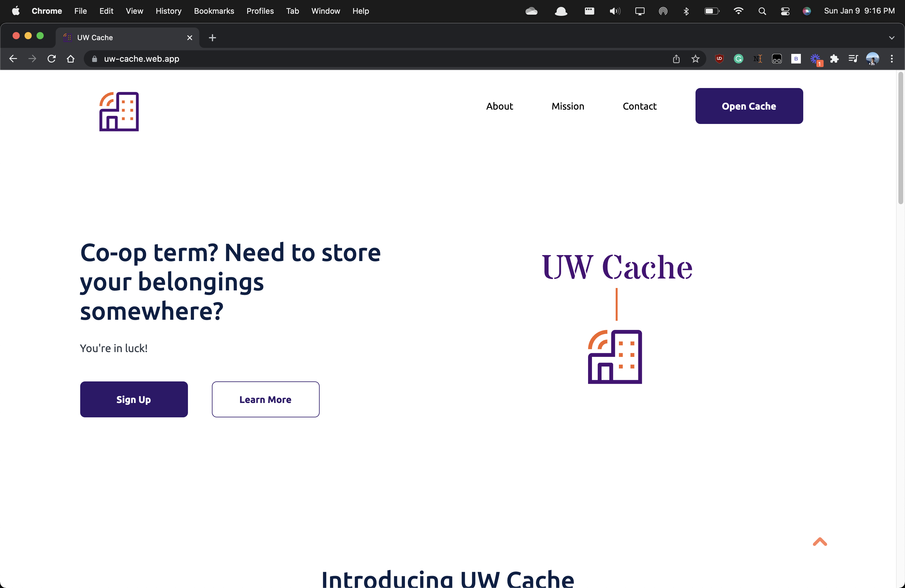Image resolution: width=905 pixels, height=588 pixels.
Task: Open the History menu
Action: pyautogui.click(x=168, y=11)
